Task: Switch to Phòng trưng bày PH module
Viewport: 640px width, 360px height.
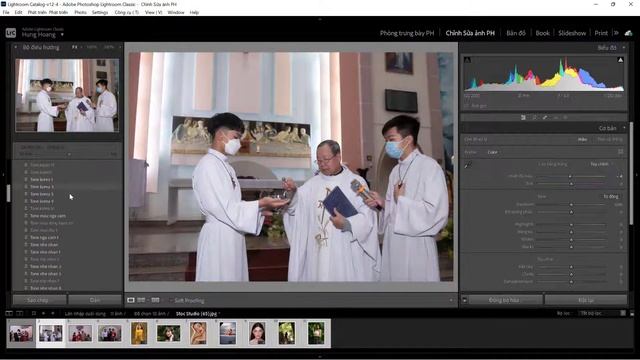Action: pos(407,33)
